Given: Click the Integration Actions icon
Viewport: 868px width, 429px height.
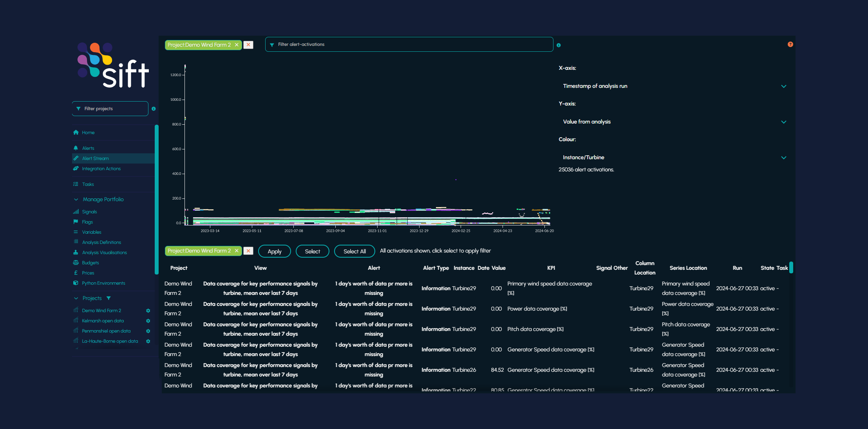Looking at the screenshot, I should [x=76, y=169].
